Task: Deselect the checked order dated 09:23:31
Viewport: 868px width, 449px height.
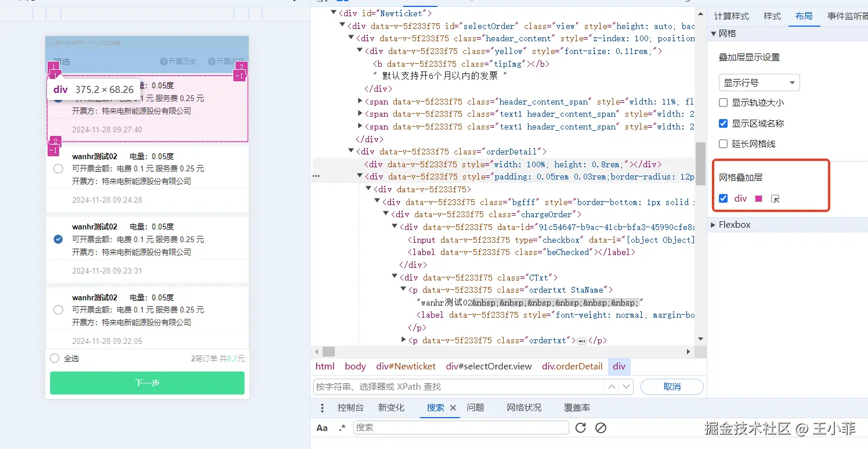Action: pos(58,239)
